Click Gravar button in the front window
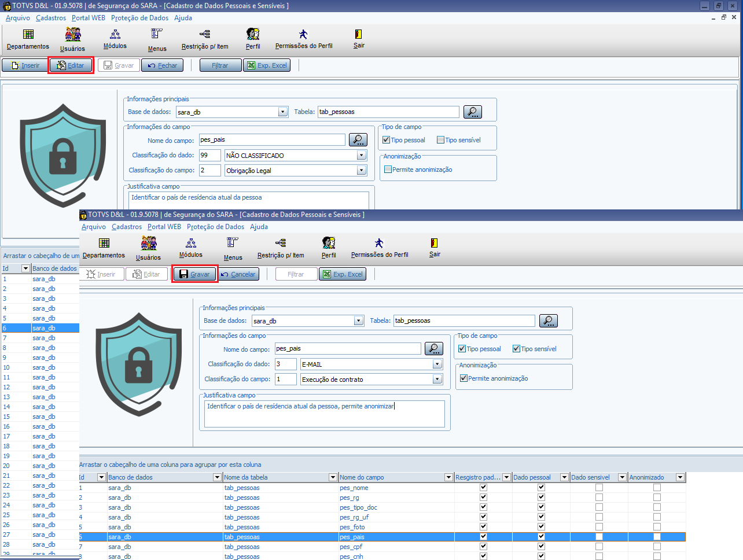The height and width of the screenshot is (560, 743). coord(195,274)
